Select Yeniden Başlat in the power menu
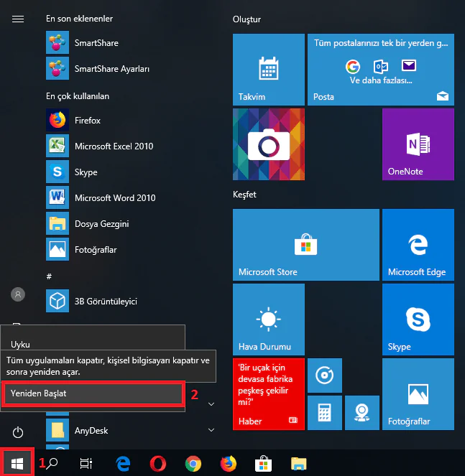This screenshot has height=476, width=465. (93, 393)
